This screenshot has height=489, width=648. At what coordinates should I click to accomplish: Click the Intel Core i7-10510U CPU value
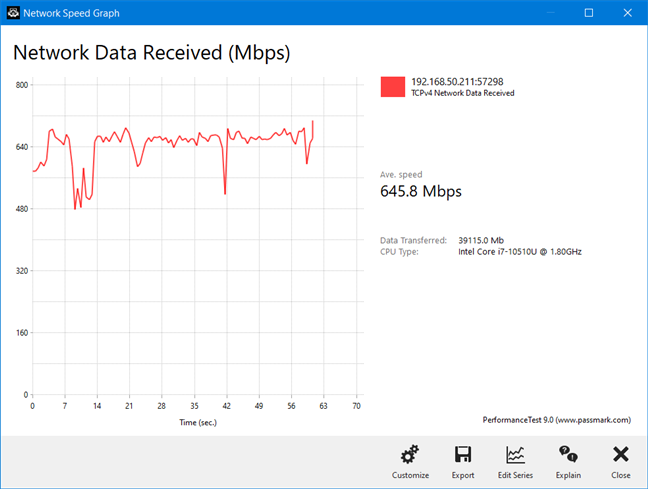pyautogui.click(x=520, y=252)
